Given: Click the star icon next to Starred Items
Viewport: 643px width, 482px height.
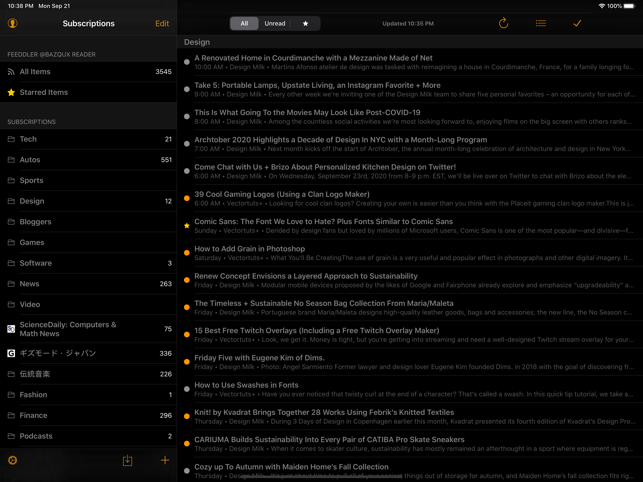Looking at the screenshot, I should [x=11, y=92].
